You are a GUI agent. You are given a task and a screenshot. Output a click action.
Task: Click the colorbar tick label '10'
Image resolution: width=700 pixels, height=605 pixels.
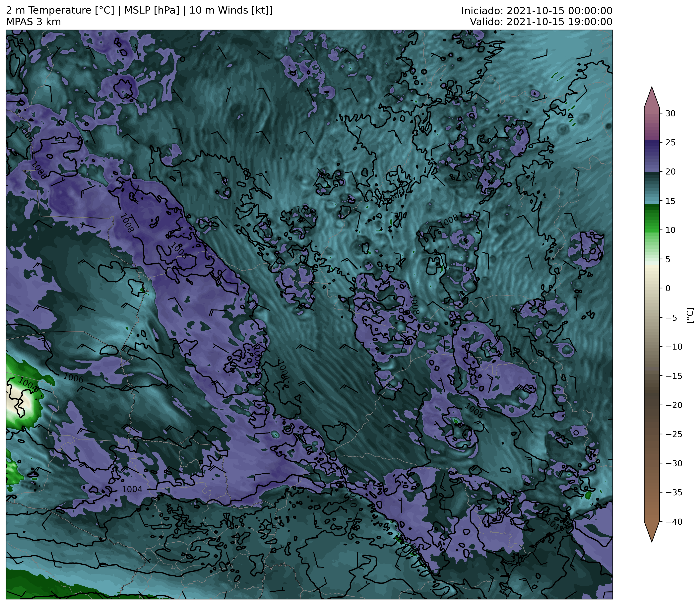[x=671, y=230]
